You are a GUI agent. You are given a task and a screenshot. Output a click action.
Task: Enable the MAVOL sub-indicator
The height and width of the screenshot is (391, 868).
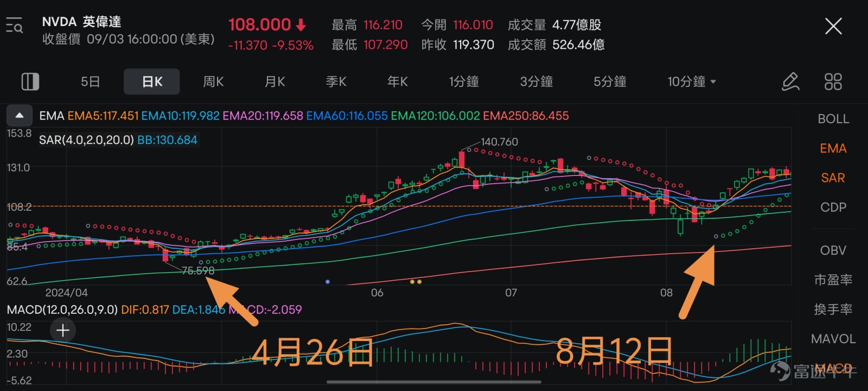(833, 339)
